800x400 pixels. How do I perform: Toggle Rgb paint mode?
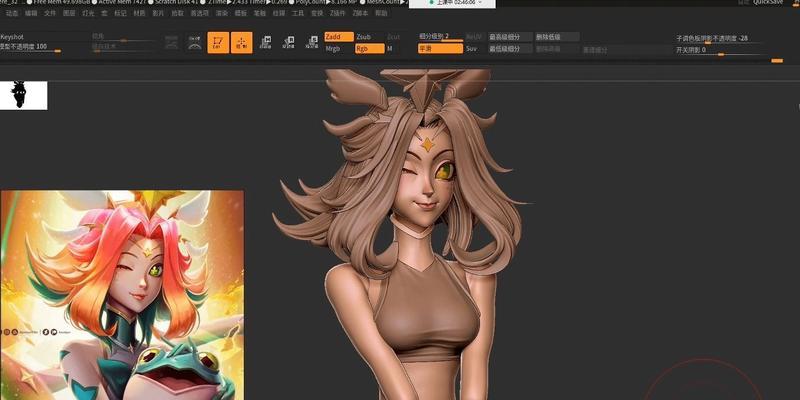click(370, 49)
